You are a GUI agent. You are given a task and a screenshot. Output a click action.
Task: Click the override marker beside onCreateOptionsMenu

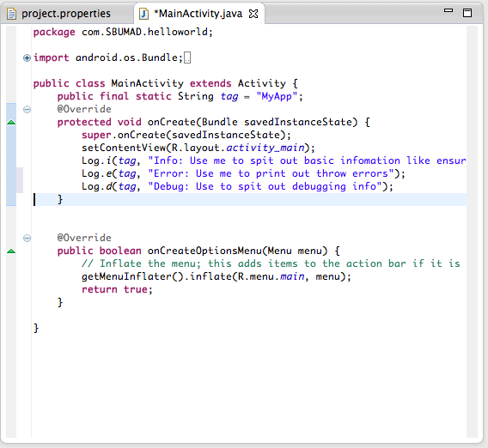[11, 251]
